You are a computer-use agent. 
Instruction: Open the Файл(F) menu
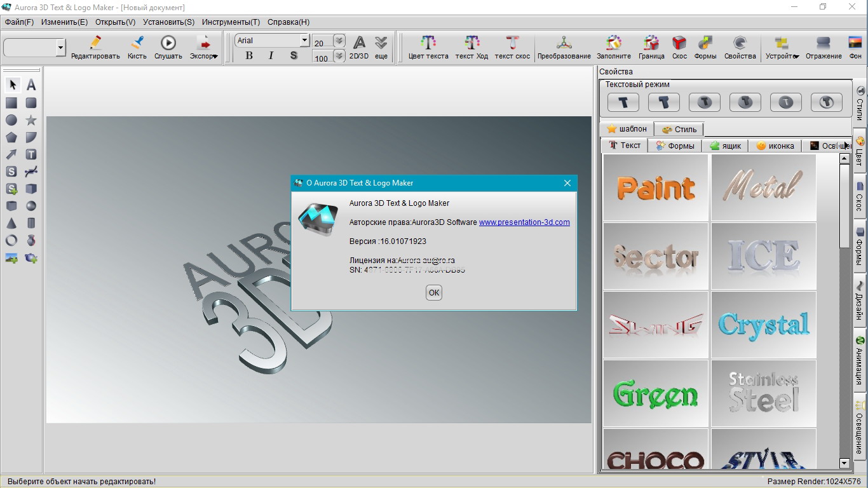coord(19,22)
